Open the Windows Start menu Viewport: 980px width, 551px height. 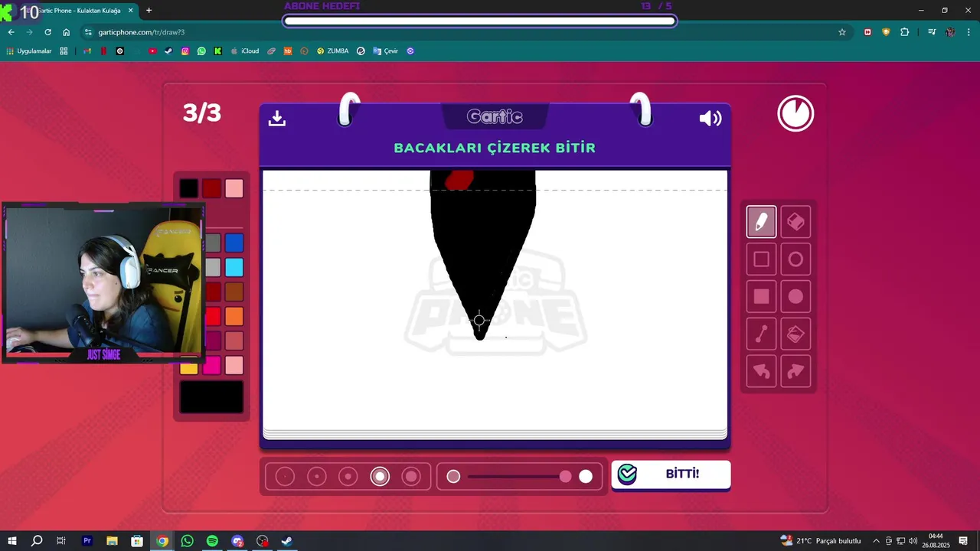[11, 541]
